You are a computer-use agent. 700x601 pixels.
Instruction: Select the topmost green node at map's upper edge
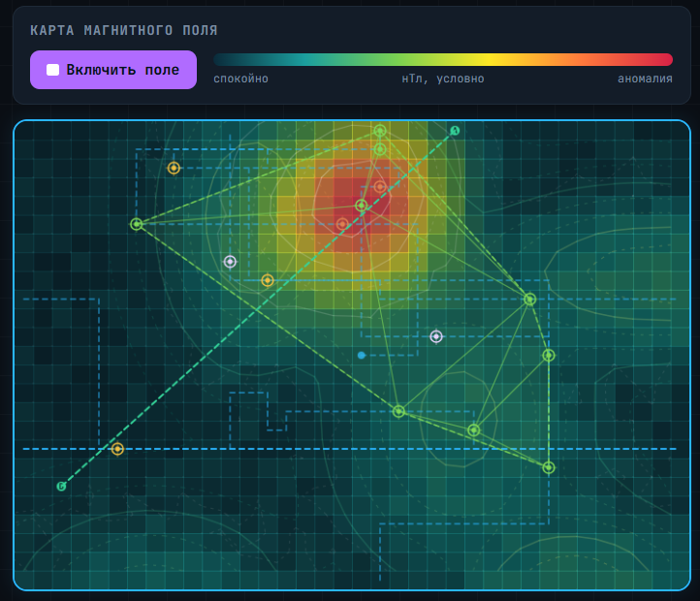[x=380, y=131]
